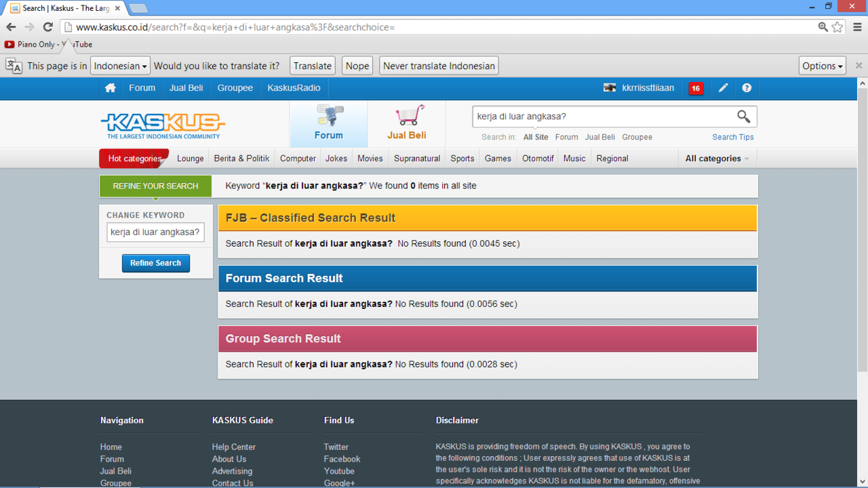The image size is (868, 488).
Task: Open the Regional category
Action: 612,159
